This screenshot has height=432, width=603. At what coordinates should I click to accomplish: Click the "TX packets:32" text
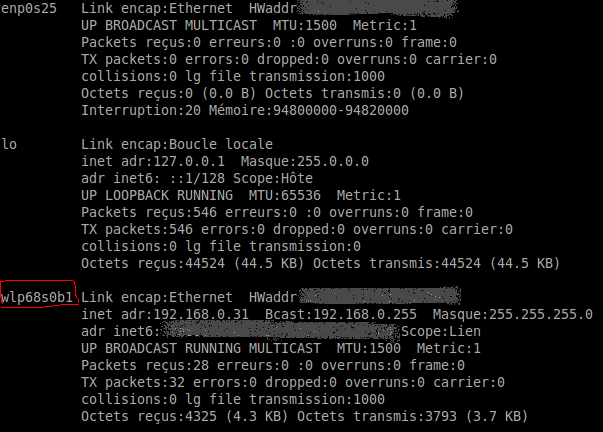click(x=130, y=382)
